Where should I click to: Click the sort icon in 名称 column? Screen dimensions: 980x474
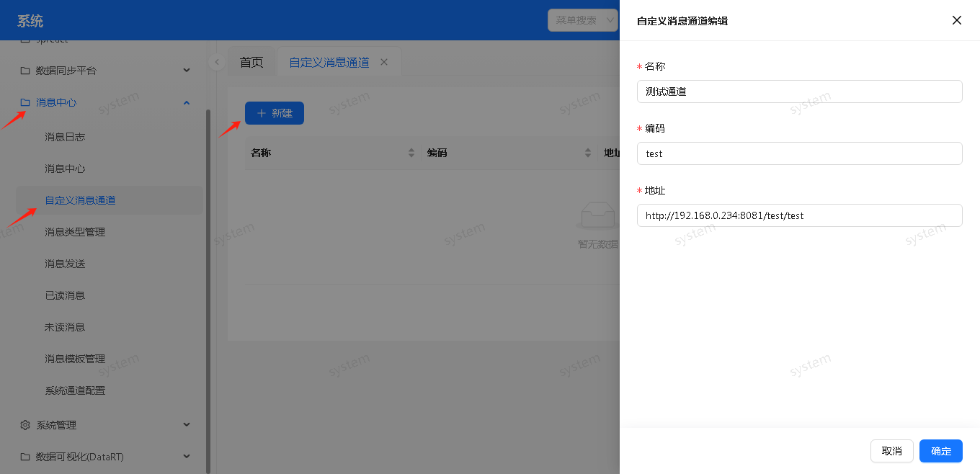click(x=411, y=153)
